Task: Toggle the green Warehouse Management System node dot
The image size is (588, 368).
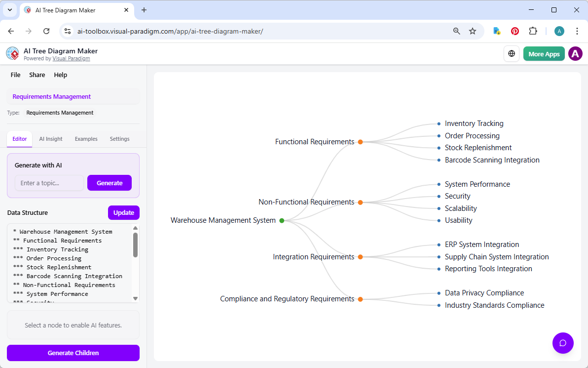Action: (x=282, y=220)
